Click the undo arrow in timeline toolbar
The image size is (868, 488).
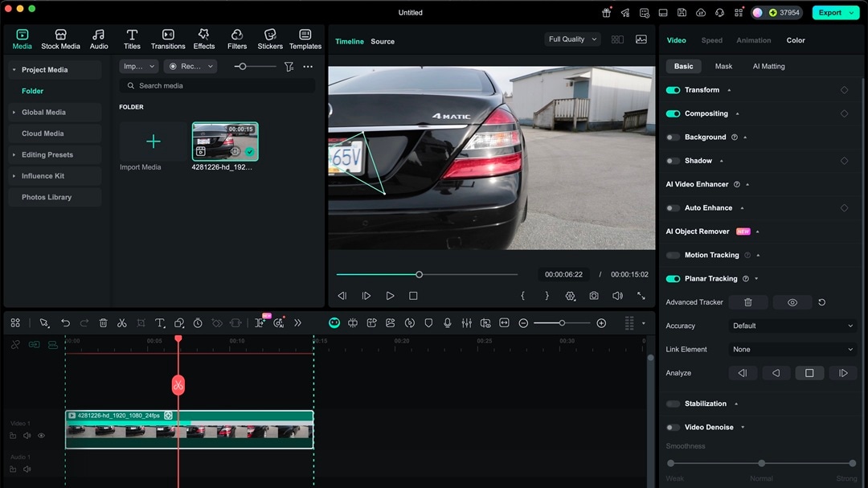pos(66,322)
